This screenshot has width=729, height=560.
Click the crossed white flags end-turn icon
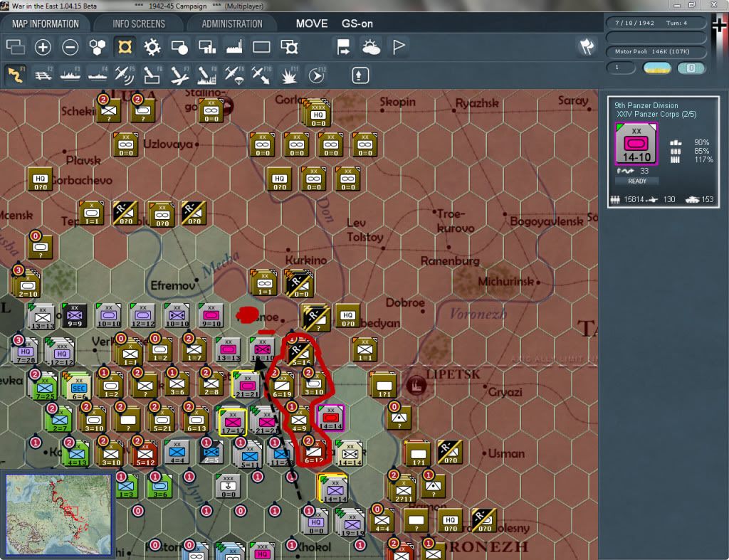pos(587,46)
